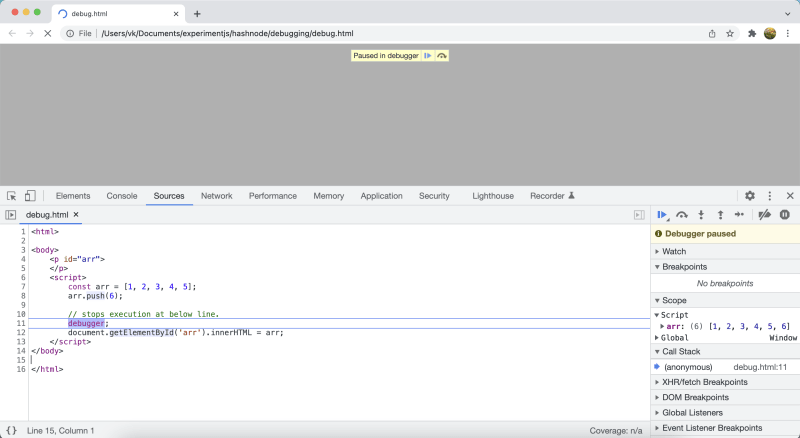
Task: Close the debug.html source tab
Action: coord(76,214)
